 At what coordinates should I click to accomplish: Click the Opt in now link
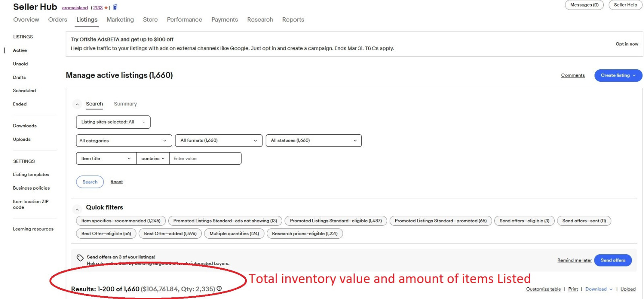pyautogui.click(x=627, y=44)
